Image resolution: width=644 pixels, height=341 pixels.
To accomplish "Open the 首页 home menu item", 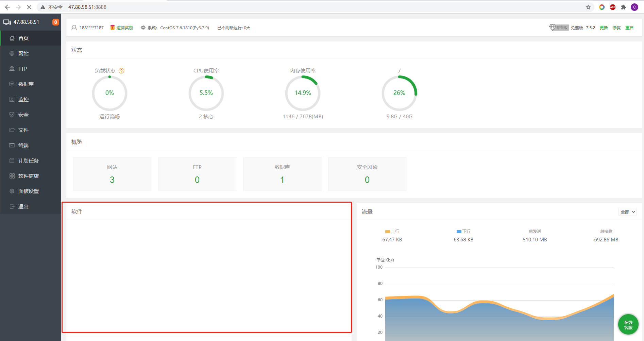I will click(x=31, y=38).
